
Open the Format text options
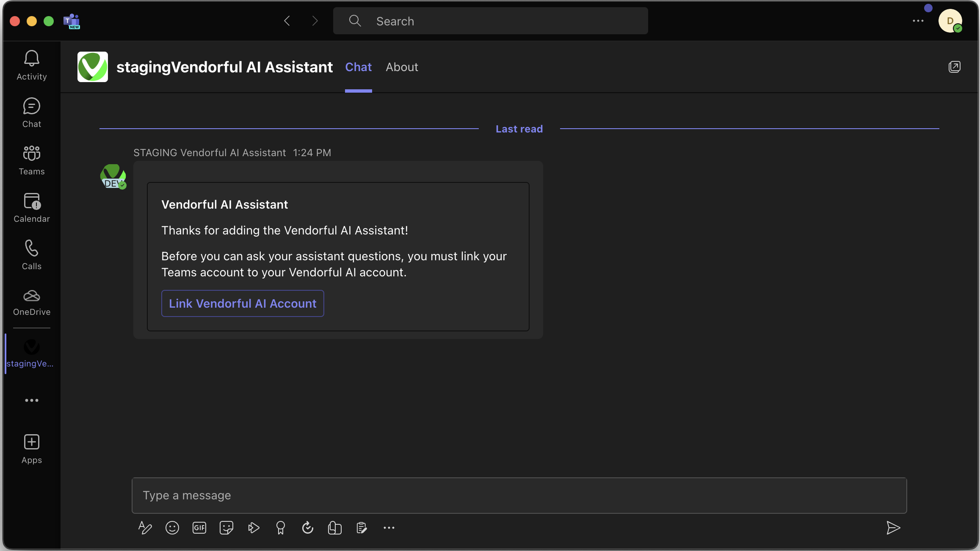145,528
